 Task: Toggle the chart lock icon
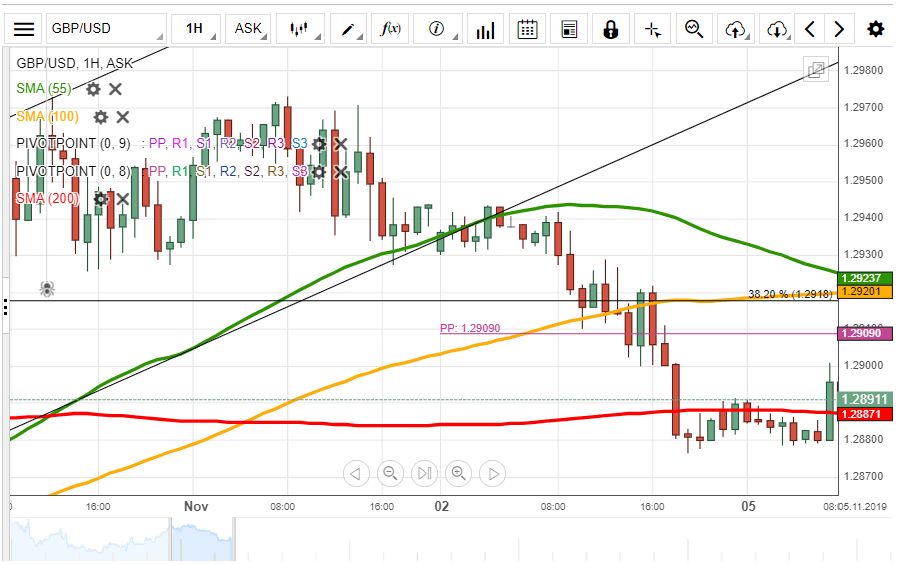point(610,29)
